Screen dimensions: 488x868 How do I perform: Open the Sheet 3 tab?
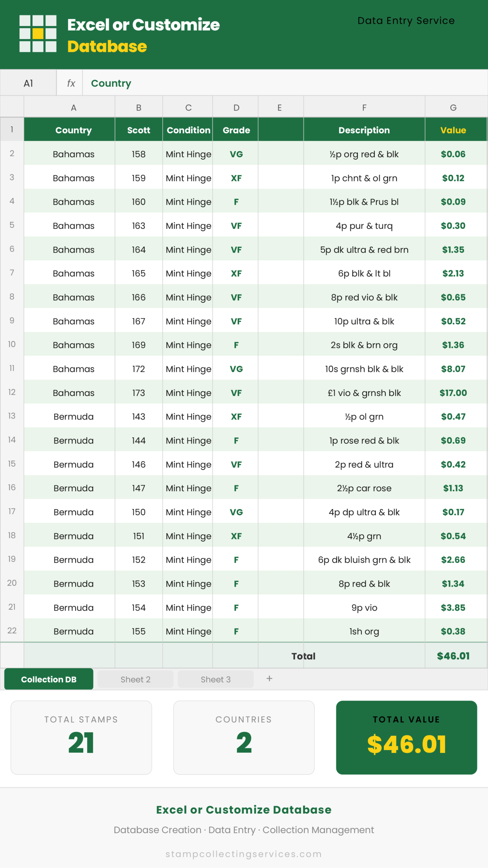tap(216, 679)
